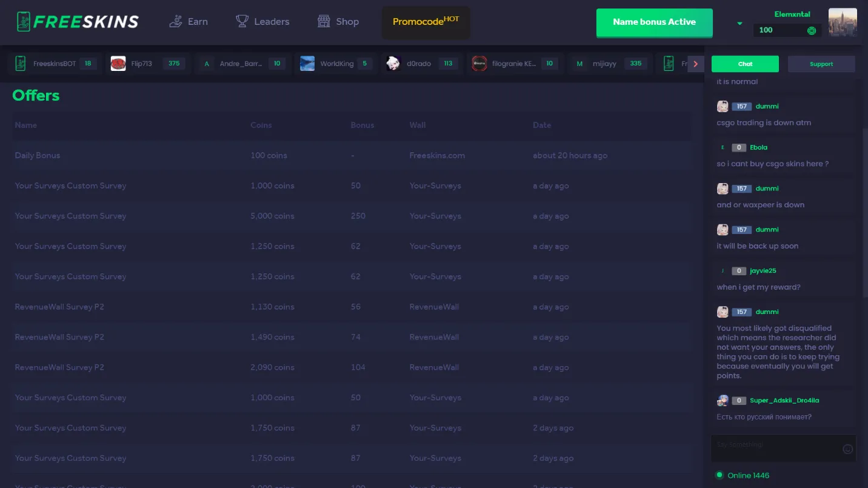
Task: Click the 1,130 coins cell
Action: click(x=272, y=307)
